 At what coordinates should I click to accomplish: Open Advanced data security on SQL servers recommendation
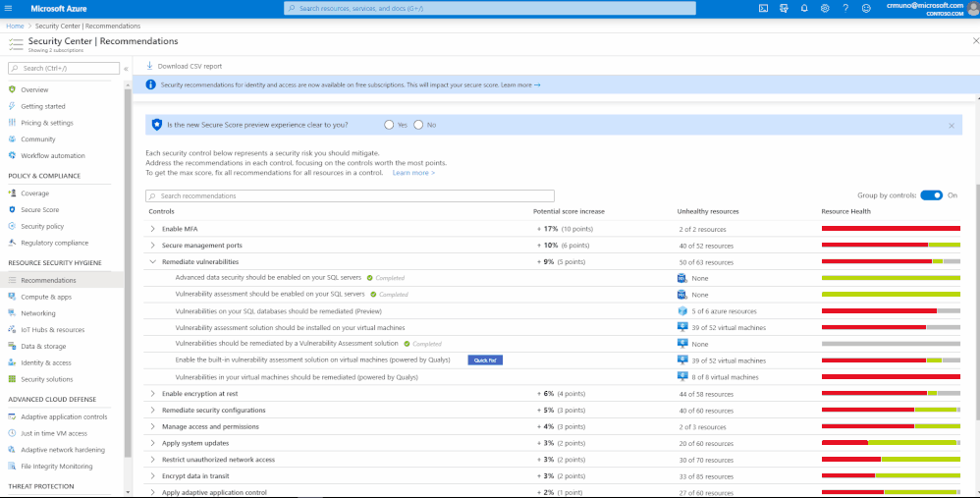268,278
